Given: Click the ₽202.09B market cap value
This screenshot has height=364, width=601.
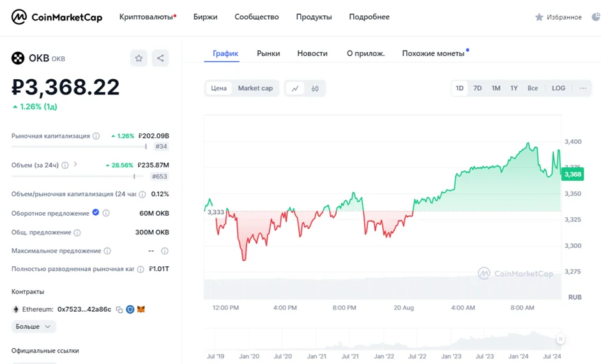Looking at the screenshot, I should tap(154, 136).
